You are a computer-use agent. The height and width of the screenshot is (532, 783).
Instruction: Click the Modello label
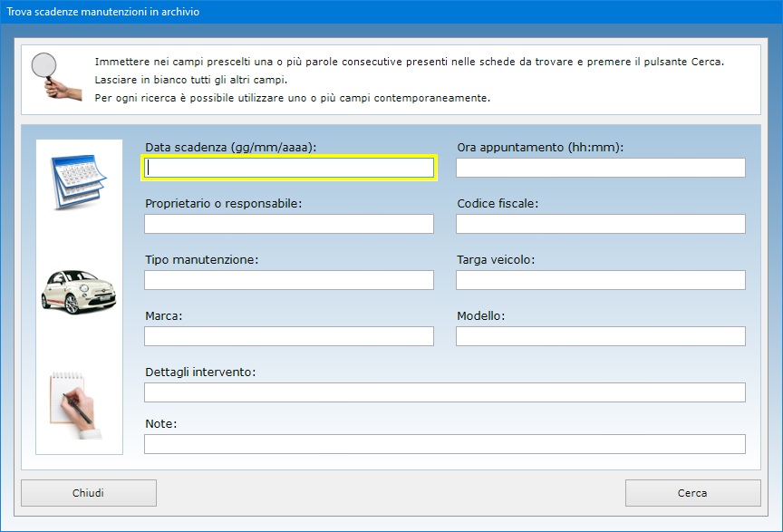pos(481,315)
